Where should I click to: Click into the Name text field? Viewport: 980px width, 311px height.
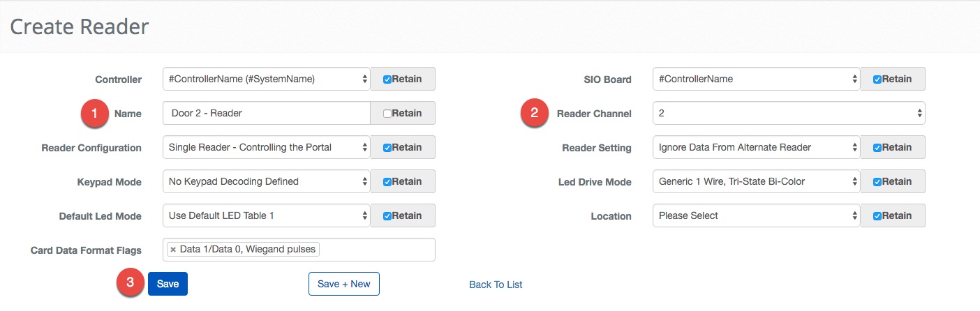266,113
